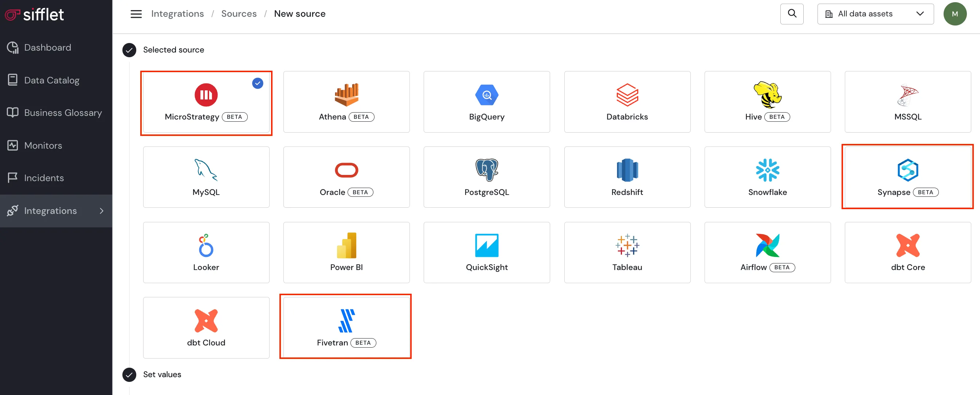The image size is (980, 395).
Task: Click the dbt Cloud card label
Action: tap(206, 343)
